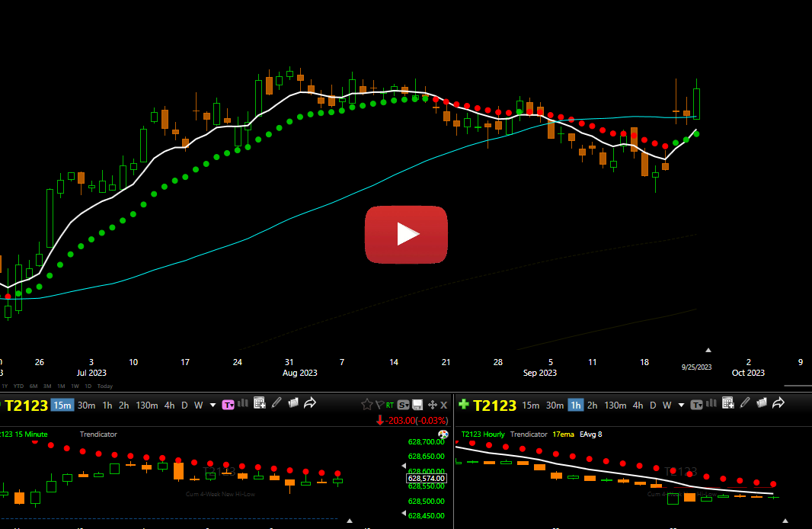Expand the timeframe dropdown arrow in the left chart

pyautogui.click(x=213, y=406)
